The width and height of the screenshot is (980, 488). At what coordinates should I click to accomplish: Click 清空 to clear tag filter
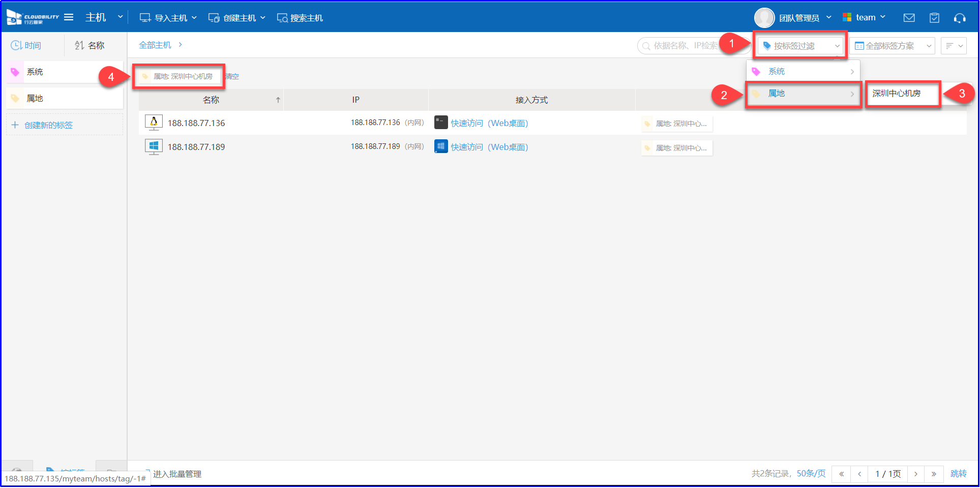232,76
